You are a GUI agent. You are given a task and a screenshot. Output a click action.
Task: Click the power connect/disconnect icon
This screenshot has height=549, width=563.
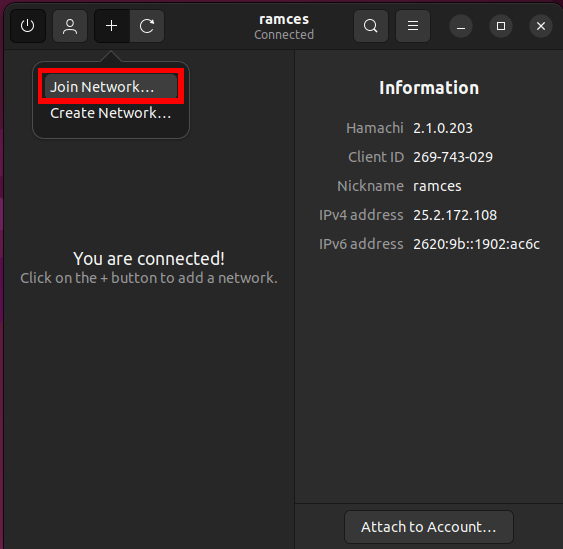pos(28,26)
